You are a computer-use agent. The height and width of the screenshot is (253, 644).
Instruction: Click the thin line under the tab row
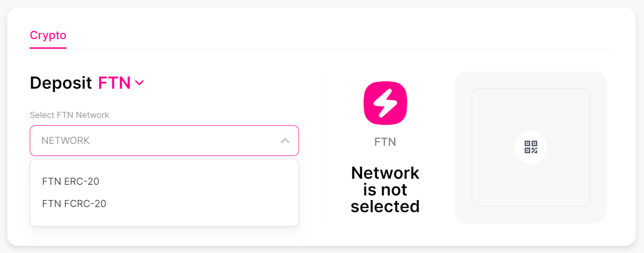click(339, 49)
